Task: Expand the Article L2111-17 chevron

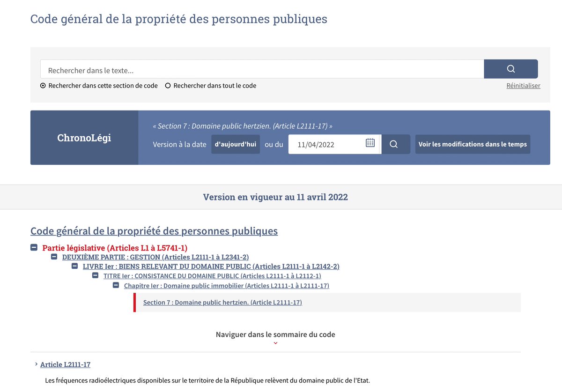Action: pyautogui.click(x=36, y=364)
